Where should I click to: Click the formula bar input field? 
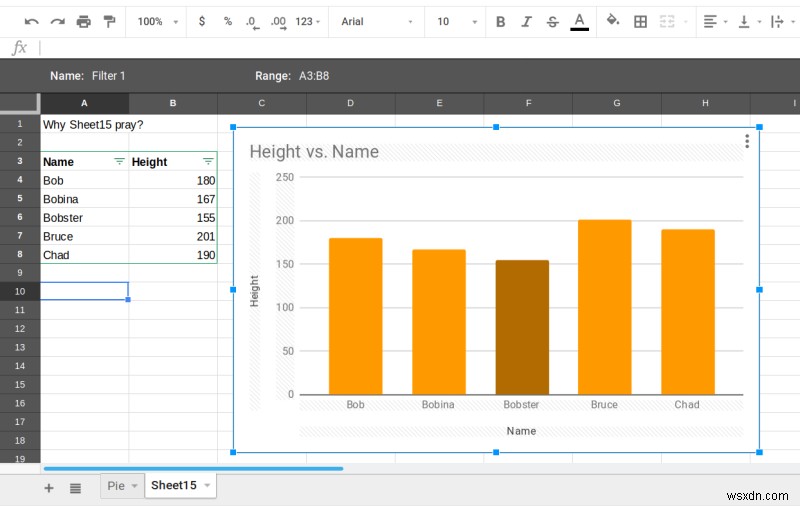(400, 47)
